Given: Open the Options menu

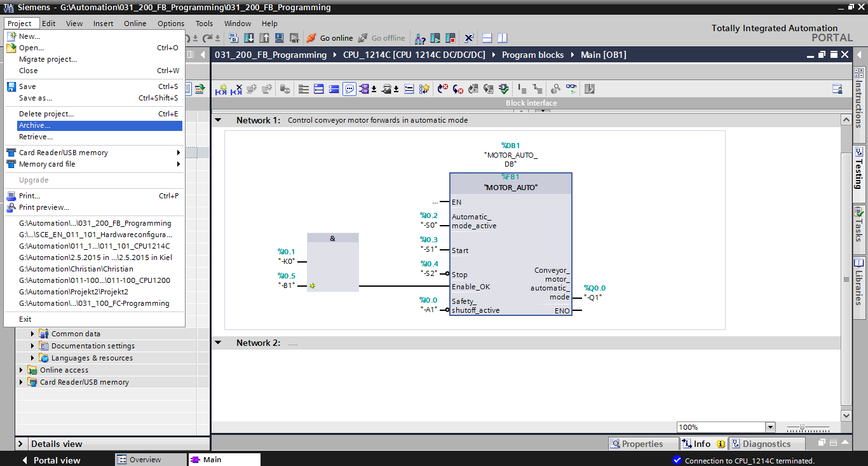Looking at the screenshot, I should point(171,24).
